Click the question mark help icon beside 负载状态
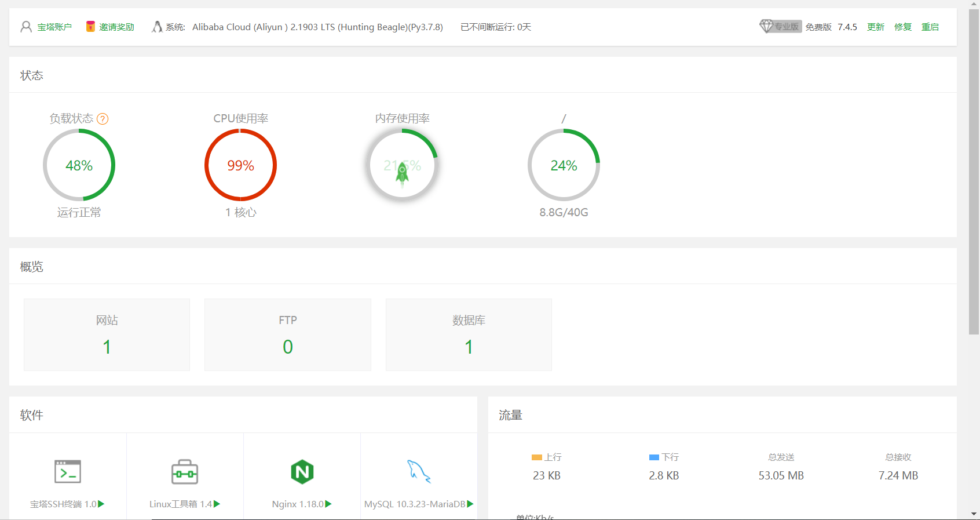980x520 pixels. pos(103,119)
